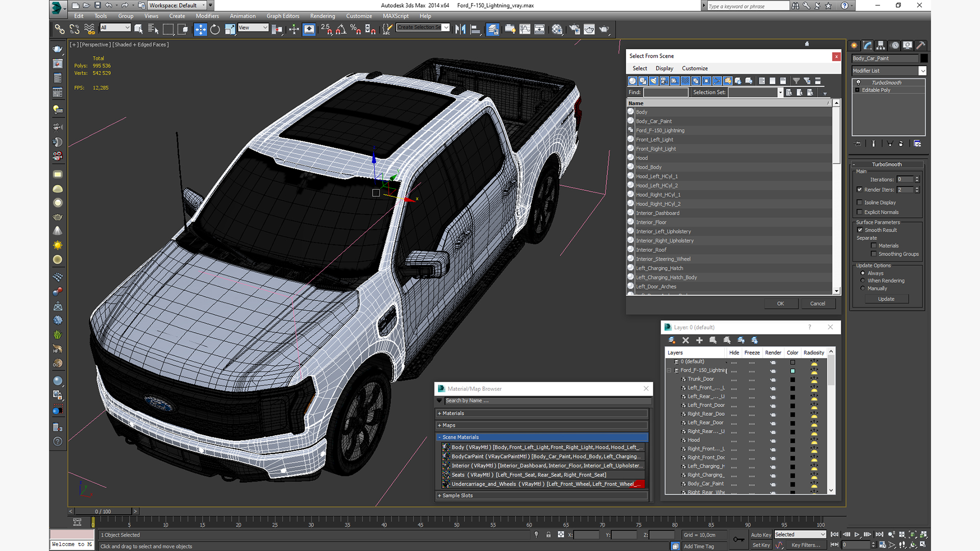The image size is (980, 551).
Task: Click the Update button in TurboSmooth
Action: 886,299
